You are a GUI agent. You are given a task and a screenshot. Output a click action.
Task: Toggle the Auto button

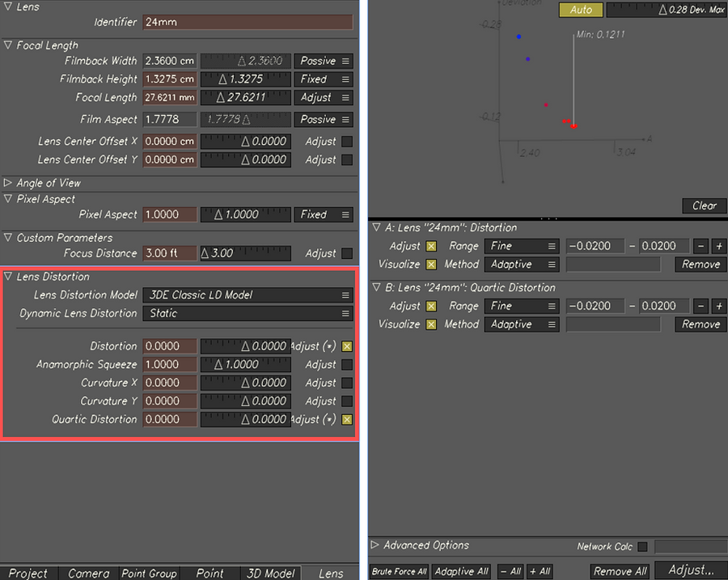tap(581, 10)
